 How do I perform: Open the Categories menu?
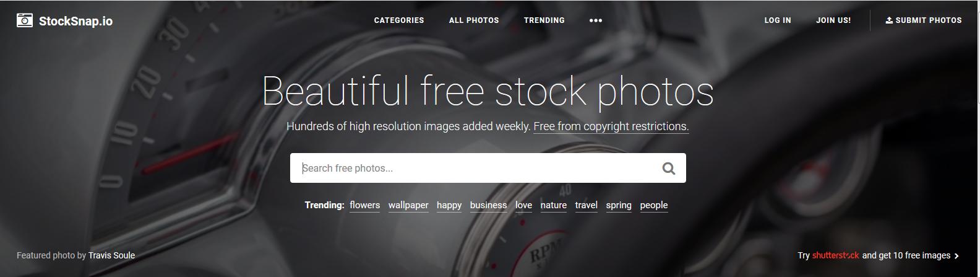tap(399, 20)
